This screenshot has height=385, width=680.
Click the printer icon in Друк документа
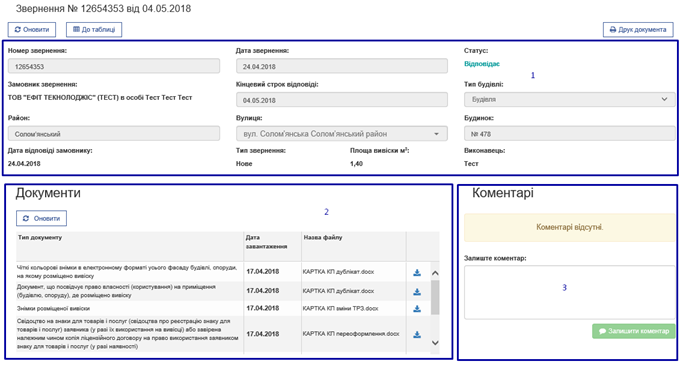[613, 29]
